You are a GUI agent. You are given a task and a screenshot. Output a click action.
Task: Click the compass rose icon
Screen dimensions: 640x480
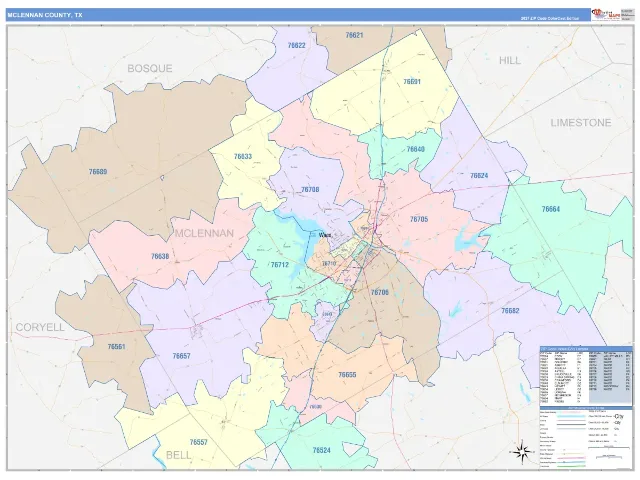click(522, 452)
